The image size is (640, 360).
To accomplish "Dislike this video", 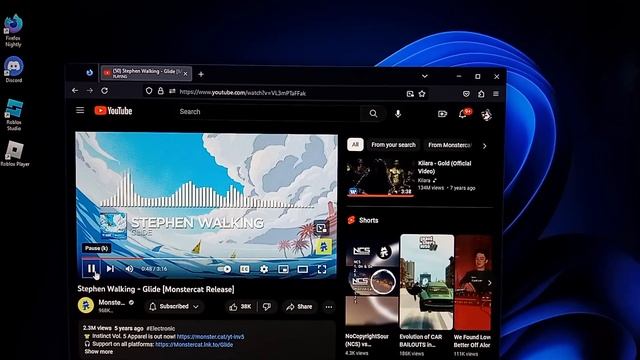I will 267,307.
